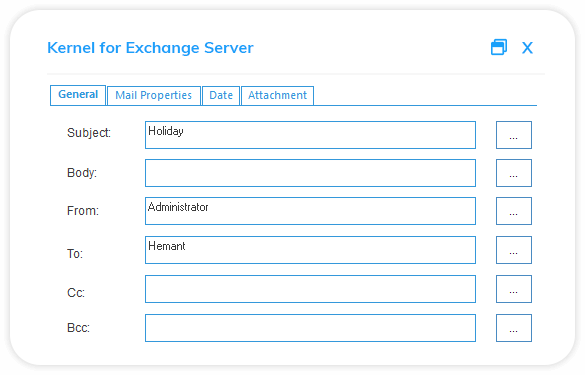Click the Cc: label
The height and width of the screenshot is (375, 585).
point(76,293)
